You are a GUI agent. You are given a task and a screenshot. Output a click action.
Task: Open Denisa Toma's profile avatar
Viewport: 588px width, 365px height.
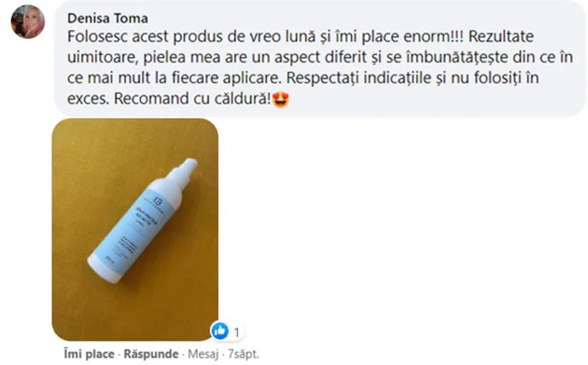point(28,22)
